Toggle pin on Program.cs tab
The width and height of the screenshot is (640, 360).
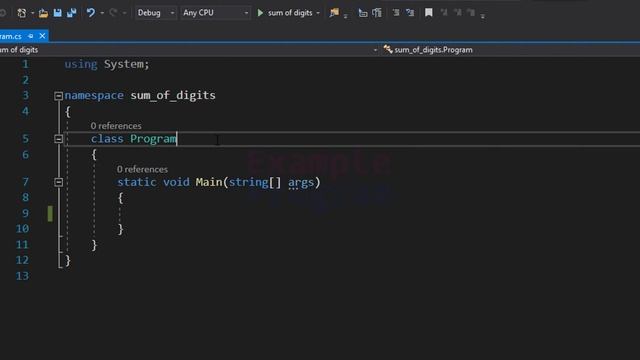[x=31, y=36]
